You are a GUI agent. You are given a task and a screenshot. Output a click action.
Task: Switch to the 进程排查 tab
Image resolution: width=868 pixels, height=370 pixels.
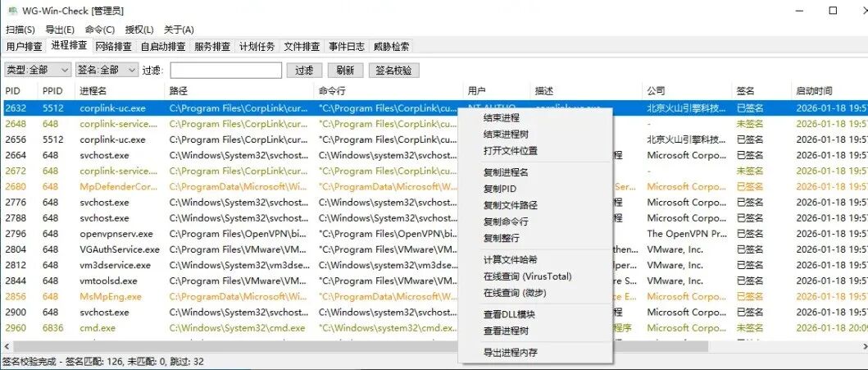click(69, 45)
